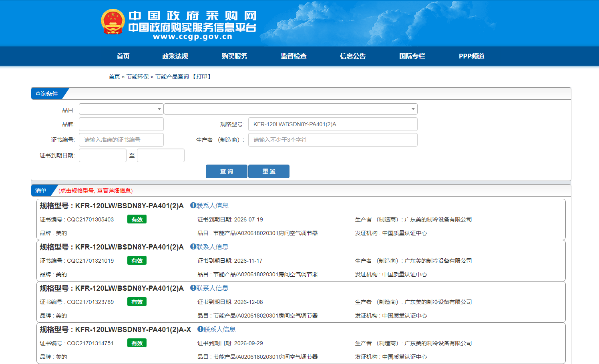The image size is (599, 364).
Task: Open 监督检查 navigation menu
Action: [293, 56]
